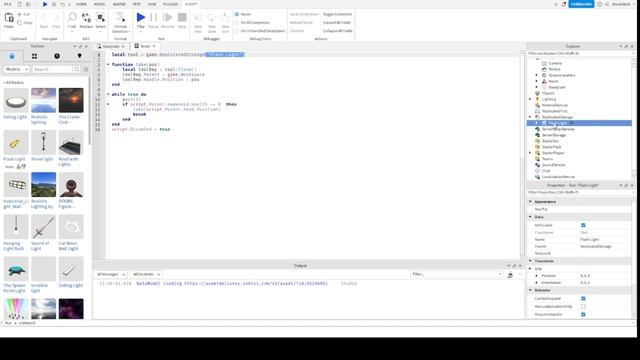Open the All Messages dropdown in Output
640x360 pixels.
click(111, 274)
